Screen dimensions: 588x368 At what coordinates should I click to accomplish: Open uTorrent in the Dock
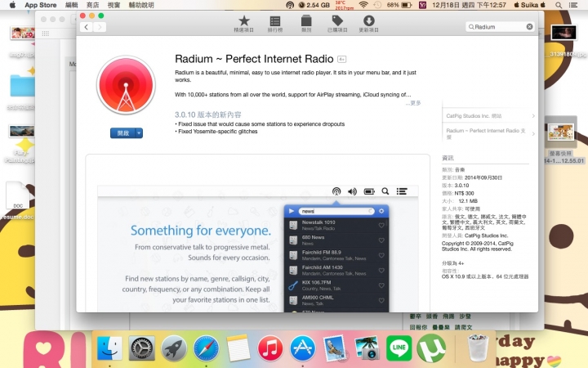(431, 348)
